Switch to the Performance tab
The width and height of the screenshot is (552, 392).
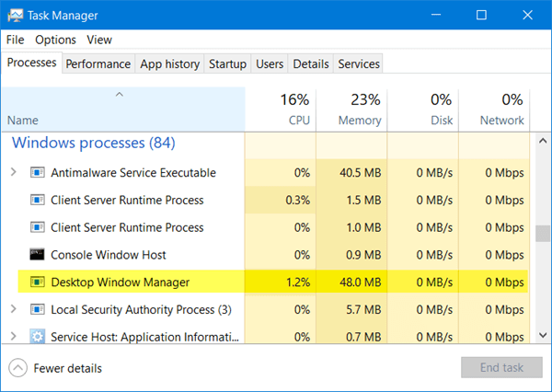click(x=98, y=63)
